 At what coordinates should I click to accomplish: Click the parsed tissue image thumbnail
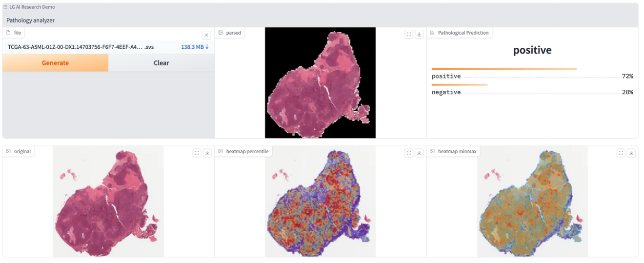click(320, 82)
